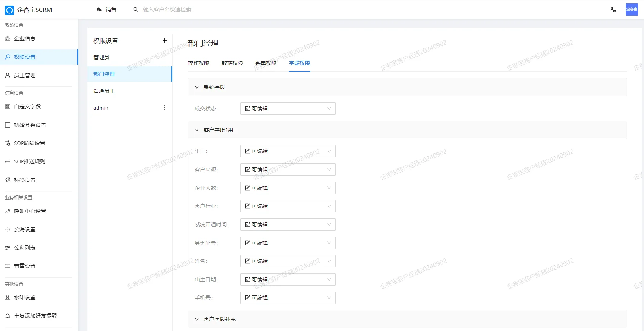The width and height of the screenshot is (644, 331).
Task: Open 客户行业 permission dropdown
Action: point(288,206)
